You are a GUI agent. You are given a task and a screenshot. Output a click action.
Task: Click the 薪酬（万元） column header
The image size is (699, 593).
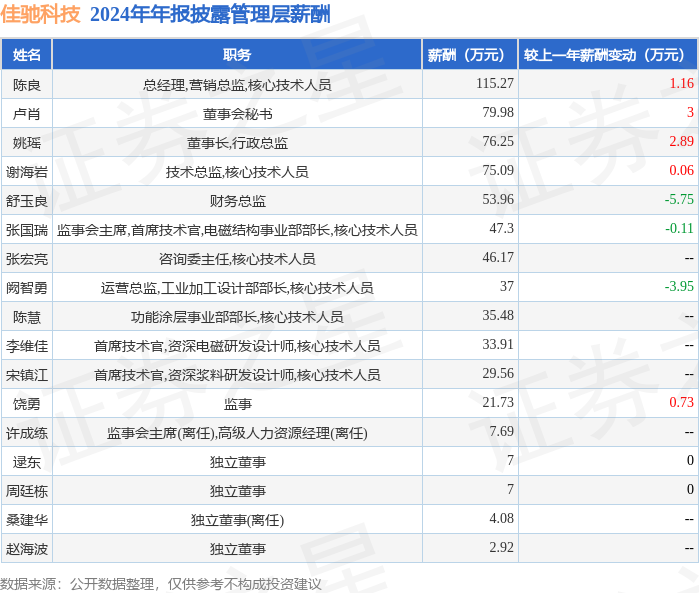pos(470,55)
